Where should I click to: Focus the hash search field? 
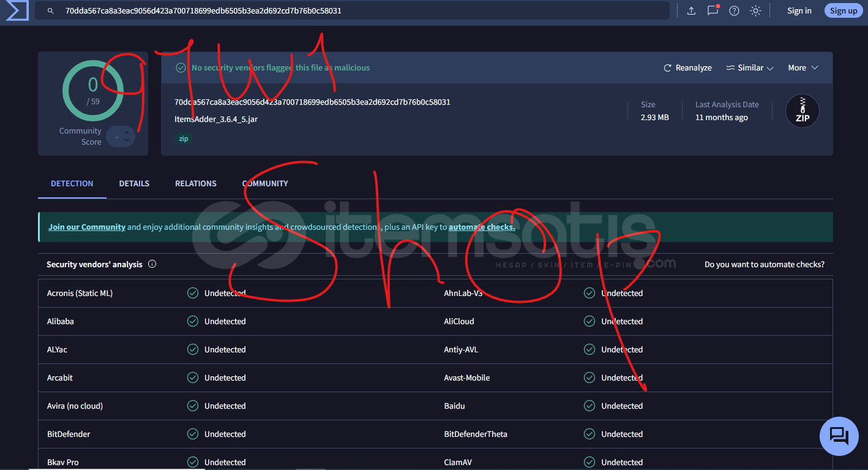click(352, 10)
